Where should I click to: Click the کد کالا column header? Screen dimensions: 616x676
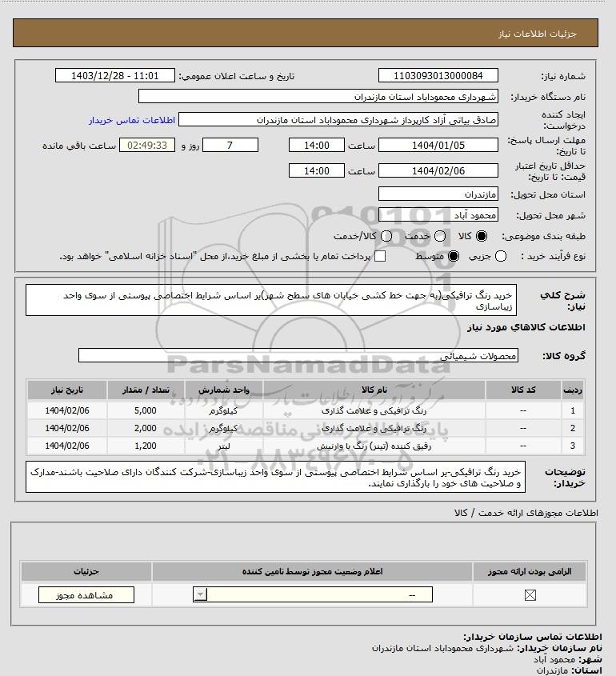point(523,390)
